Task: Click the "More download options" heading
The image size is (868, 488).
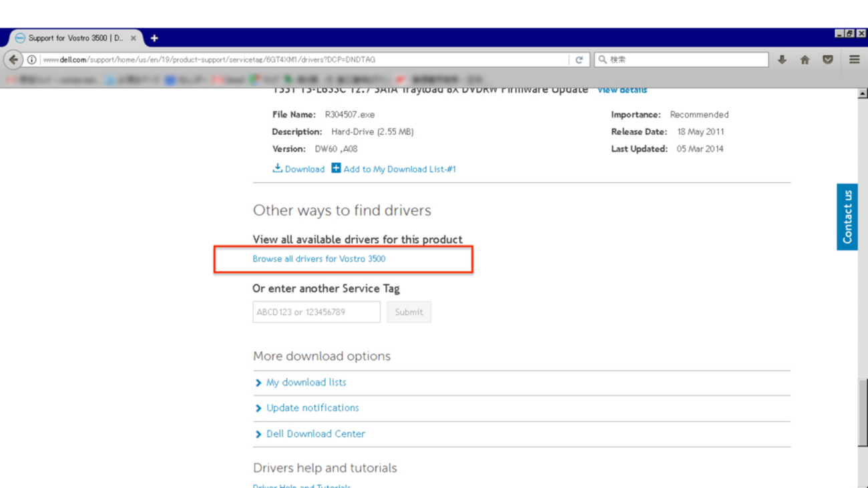Action: coord(322,356)
